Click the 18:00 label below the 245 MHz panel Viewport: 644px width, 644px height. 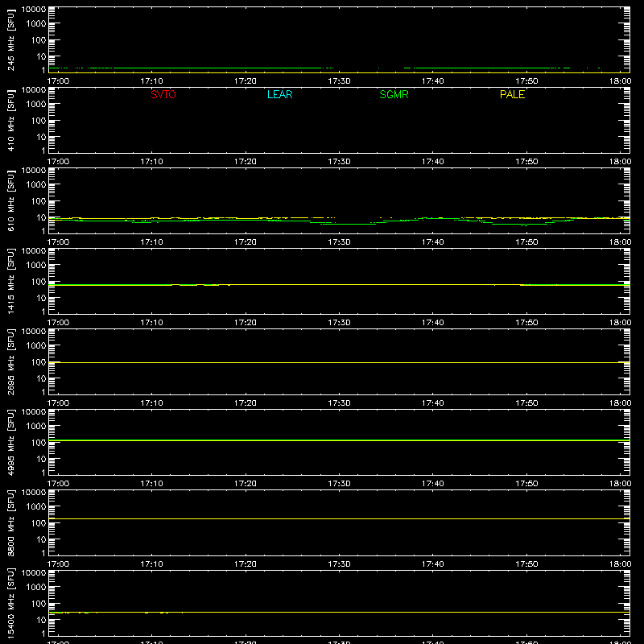620,81
